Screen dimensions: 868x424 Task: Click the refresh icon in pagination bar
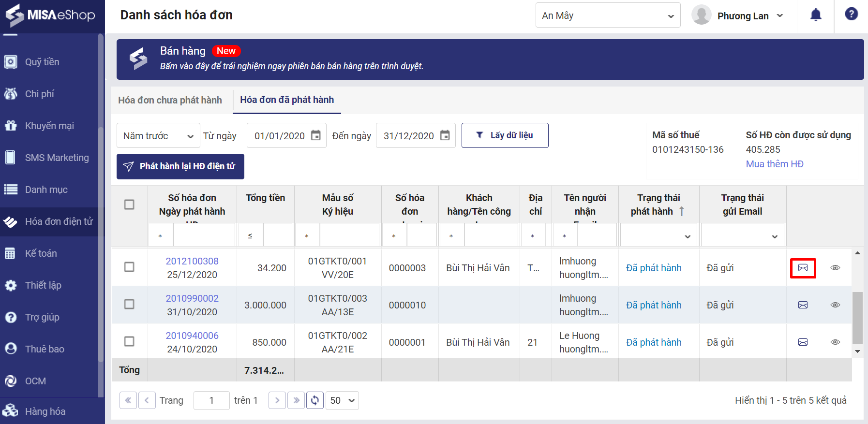pyautogui.click(x=315, y=400)
